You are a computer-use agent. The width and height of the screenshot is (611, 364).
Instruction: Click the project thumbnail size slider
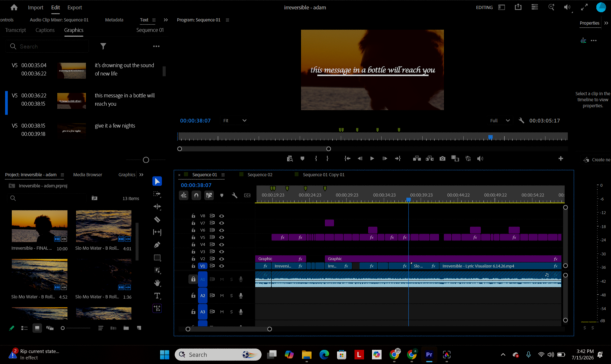[x=63, y=328]
